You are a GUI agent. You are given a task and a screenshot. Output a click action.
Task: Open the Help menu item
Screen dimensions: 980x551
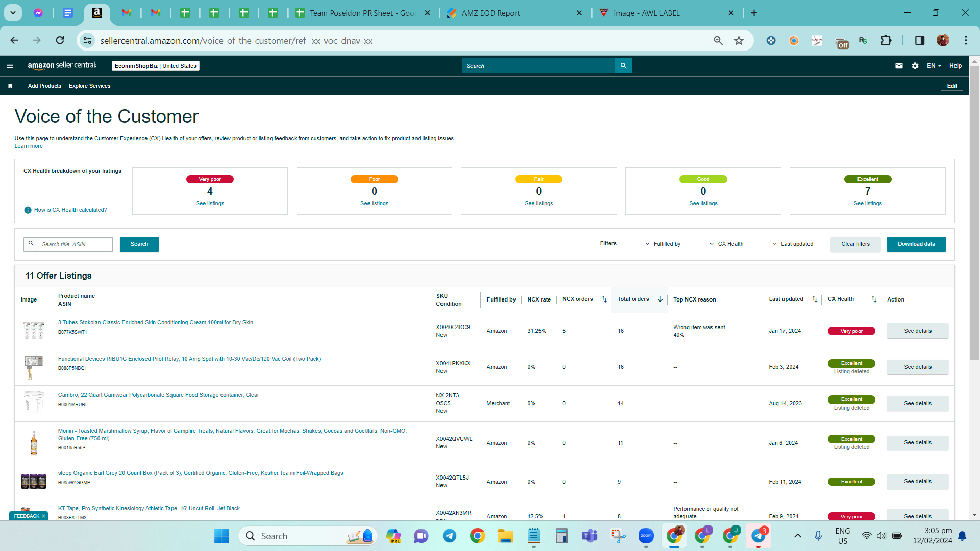click(x=955, y=66)
